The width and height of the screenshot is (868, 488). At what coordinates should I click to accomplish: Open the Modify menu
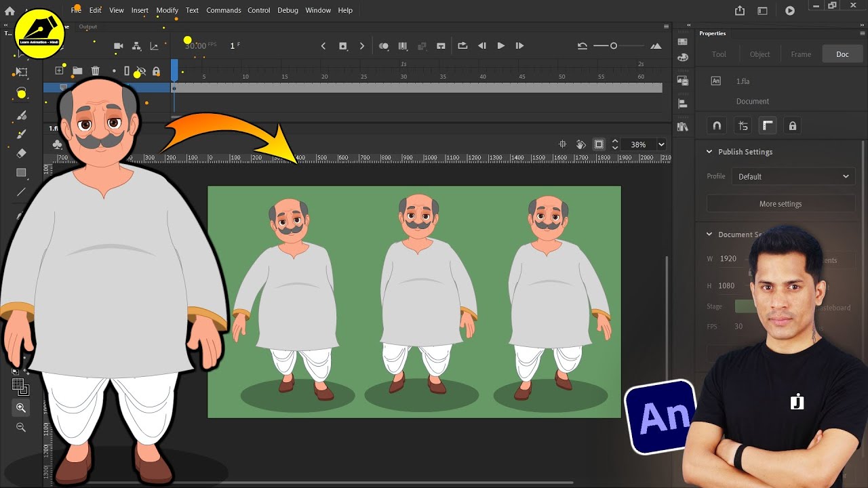(167, 10)
